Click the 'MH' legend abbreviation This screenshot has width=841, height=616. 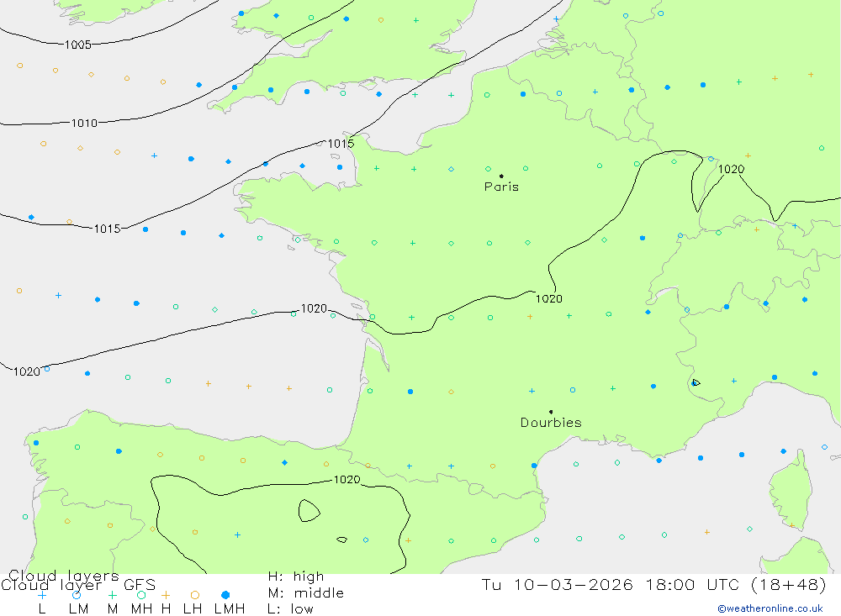point(141,609)
